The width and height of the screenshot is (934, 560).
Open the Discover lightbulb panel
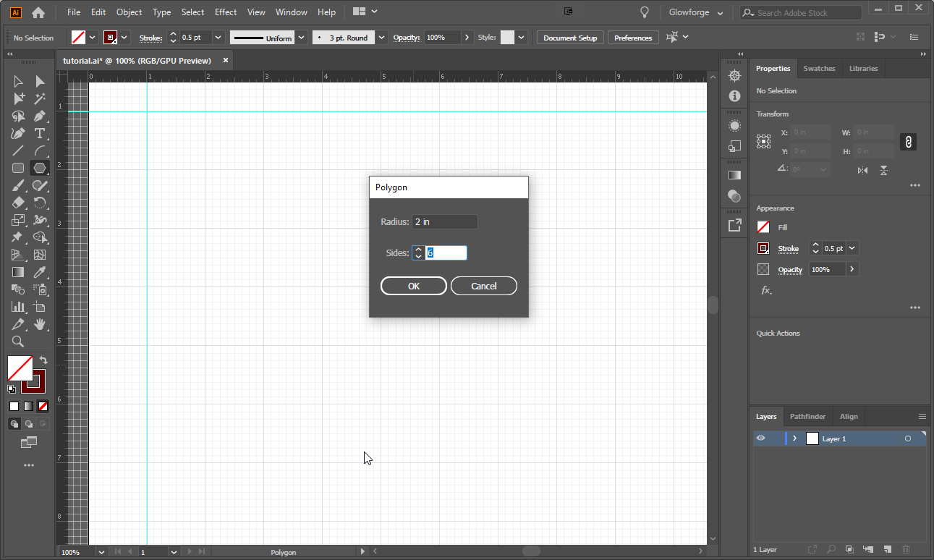645,12
